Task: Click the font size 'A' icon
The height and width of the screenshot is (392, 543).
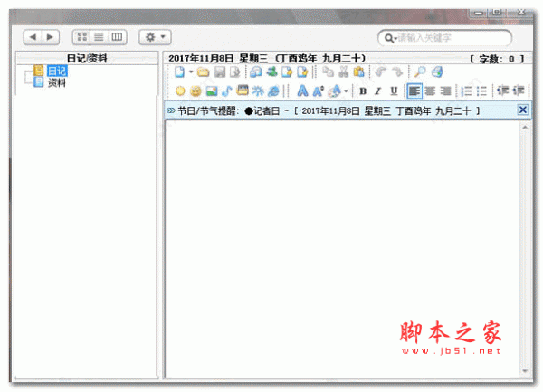Action: coord(318,91)
